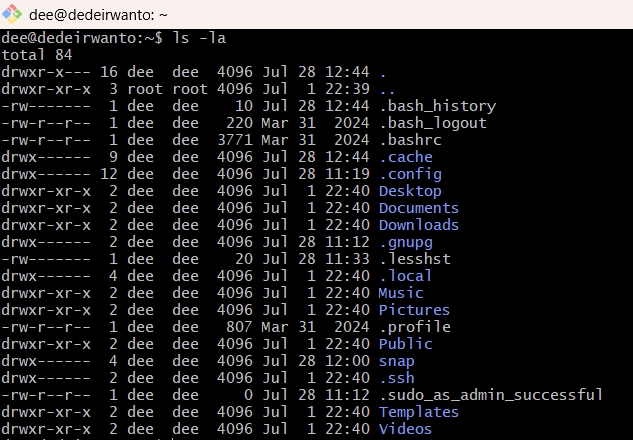633x440 pixels.
Task: Click the link count 12 on .config row
Action: (x=109, y=174)
